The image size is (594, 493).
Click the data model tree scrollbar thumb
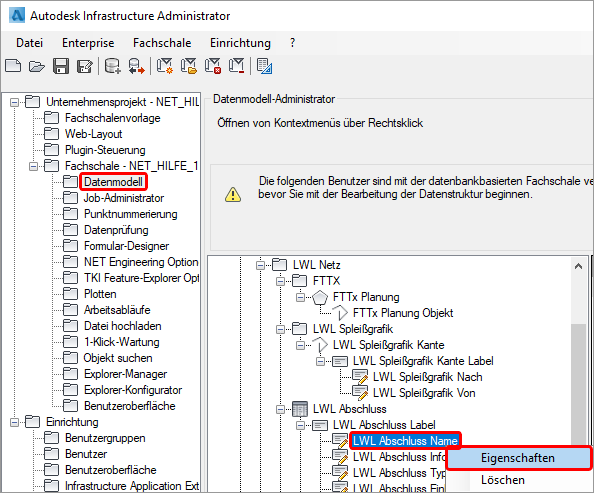pyautogui.click(x=578, y=383)
